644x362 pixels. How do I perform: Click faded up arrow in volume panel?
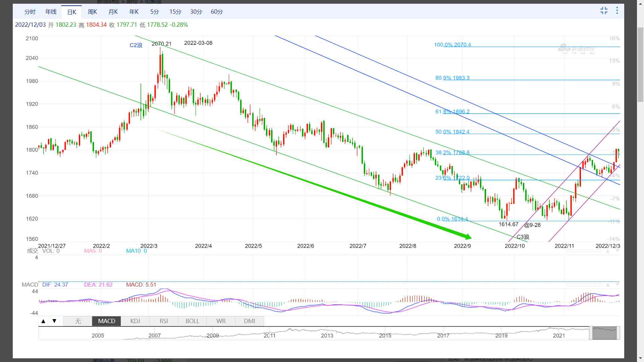(608, 251)
